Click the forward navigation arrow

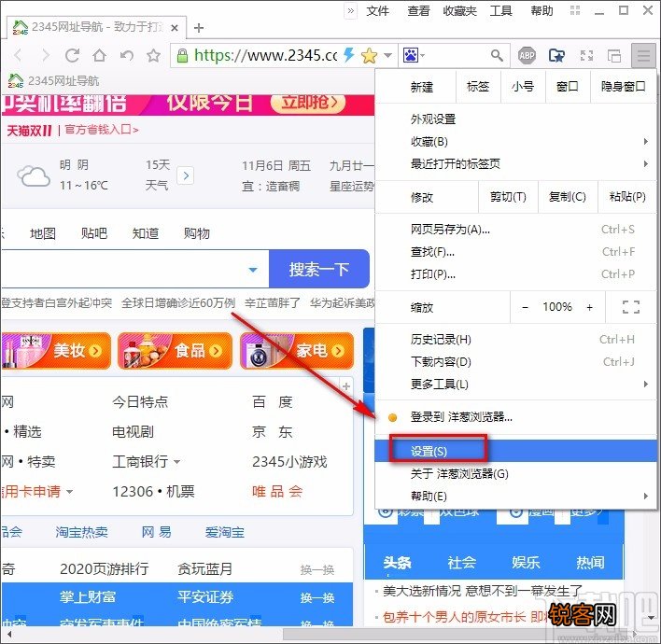pos(45,55)
